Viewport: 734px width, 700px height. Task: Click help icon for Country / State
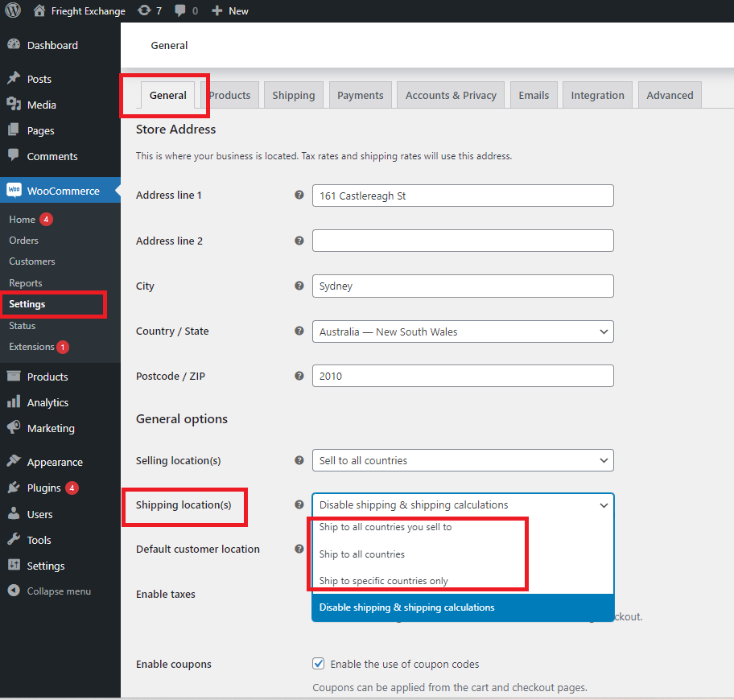coord(299,331)
